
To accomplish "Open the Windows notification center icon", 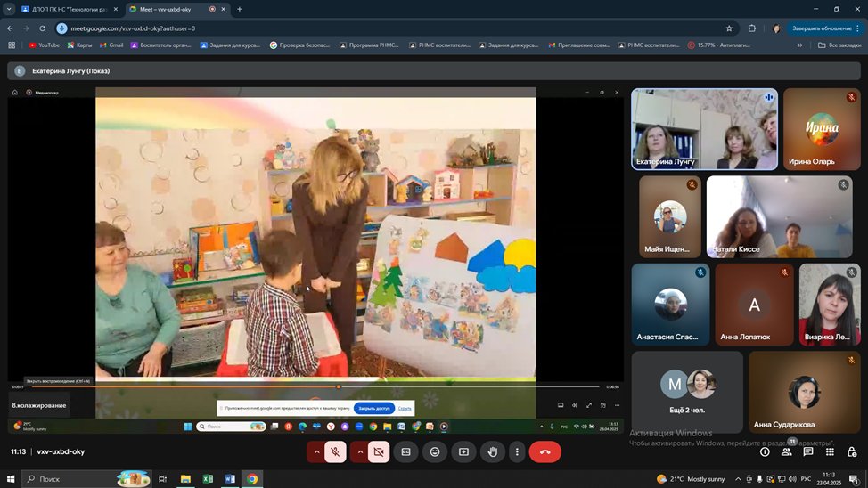I will (x=854, y=479).
